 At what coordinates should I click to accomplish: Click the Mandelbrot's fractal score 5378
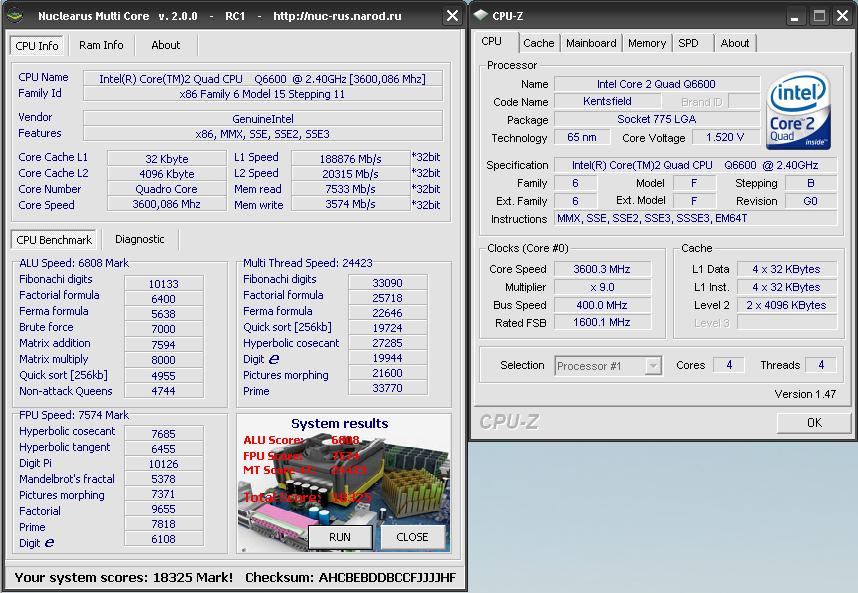pos(164,479)
